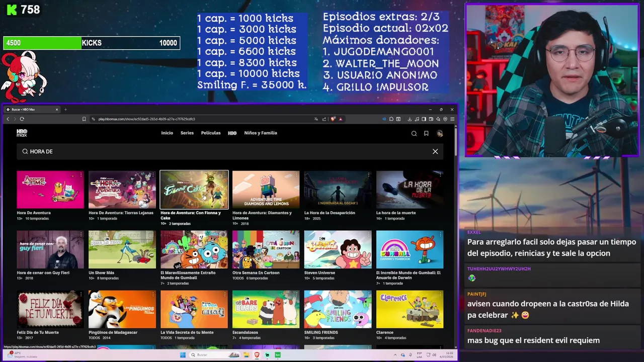644x362 pixels.
Task: Click the browser back arrow
Action: [8, 119]
